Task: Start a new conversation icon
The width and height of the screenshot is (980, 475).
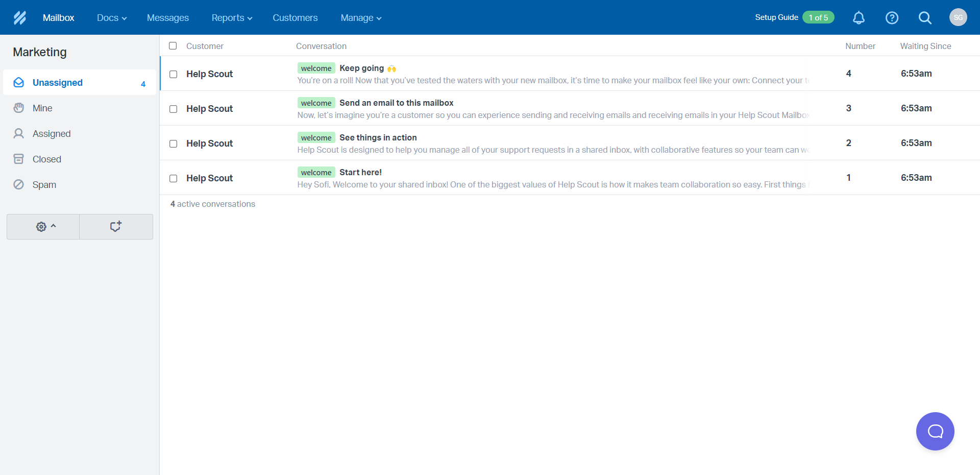Action: 116,227
